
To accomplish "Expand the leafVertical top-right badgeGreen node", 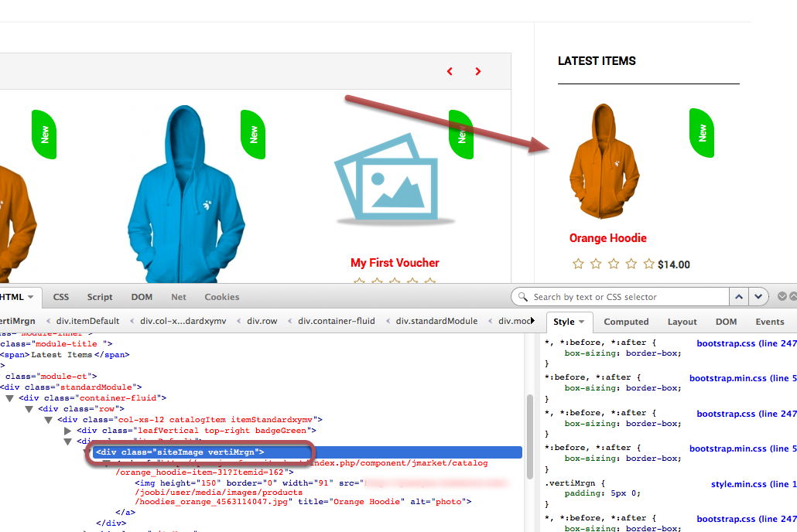I will tap(67, 431).
